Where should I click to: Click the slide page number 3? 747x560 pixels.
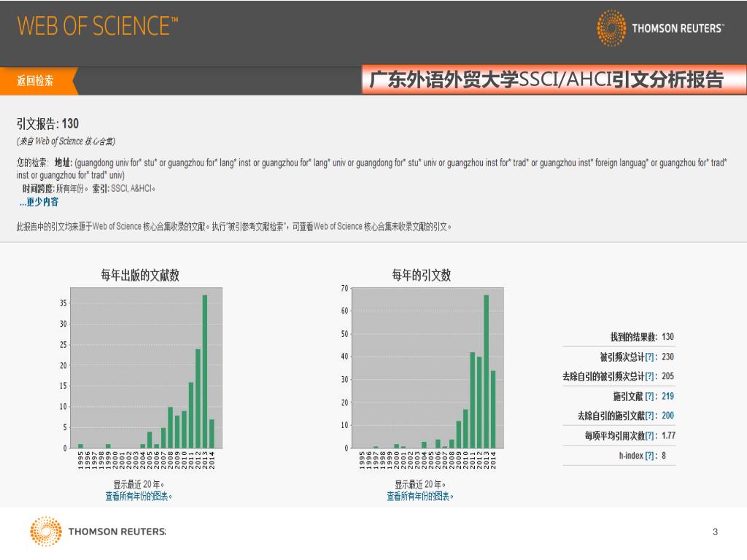(715, 532)
